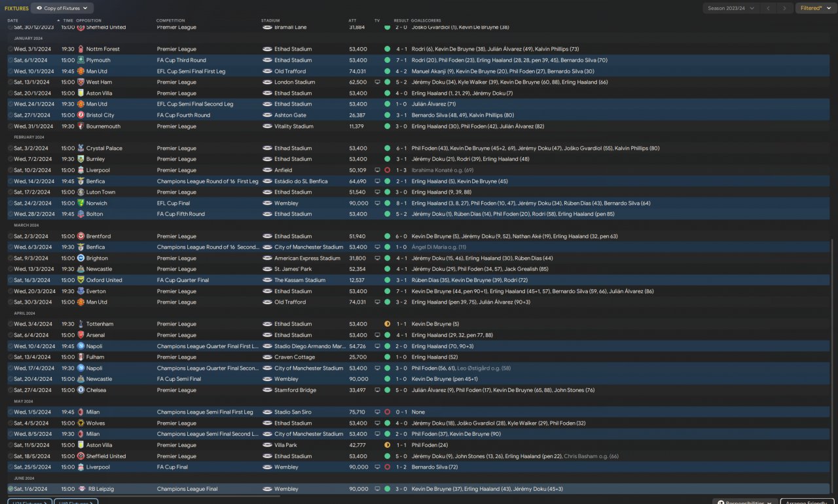Click the stadium icon beside Anfield
This screenshot has height=504, width=838.
[x=267, y=170]
